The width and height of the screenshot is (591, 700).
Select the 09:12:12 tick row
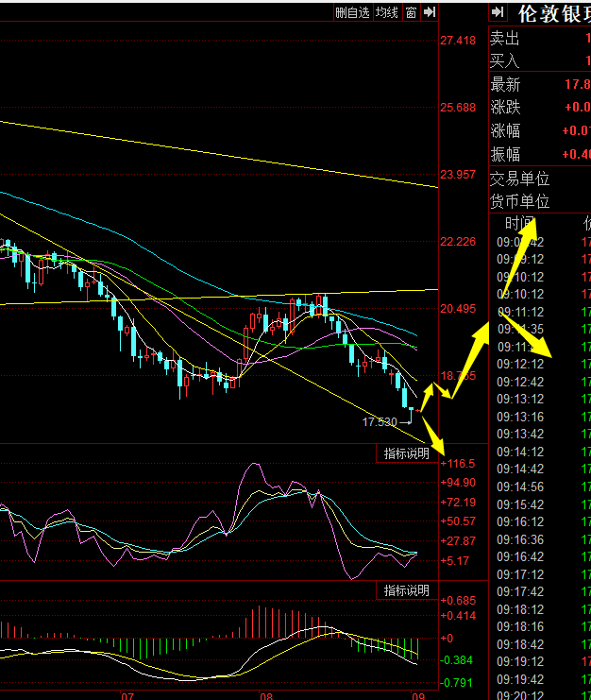[540, 365]
